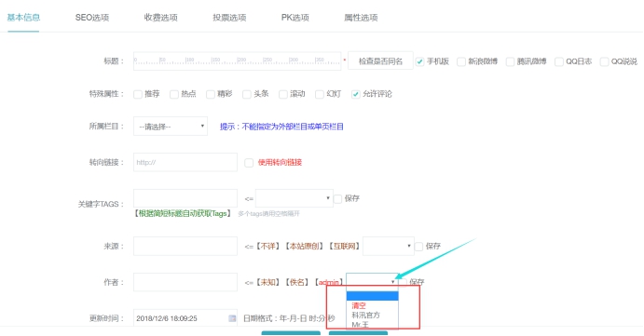Enable the 新浪微博 checkbox

click(461, 61)
